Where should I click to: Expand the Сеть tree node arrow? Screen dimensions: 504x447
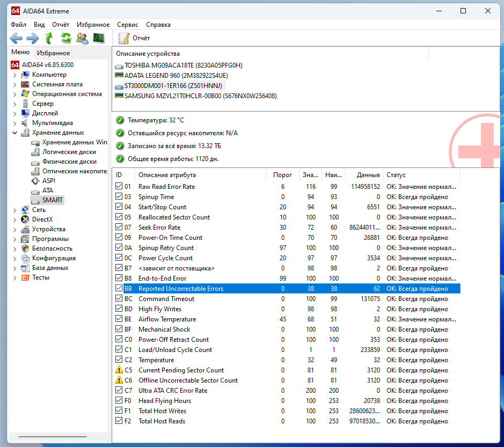(x=15, y=210)
